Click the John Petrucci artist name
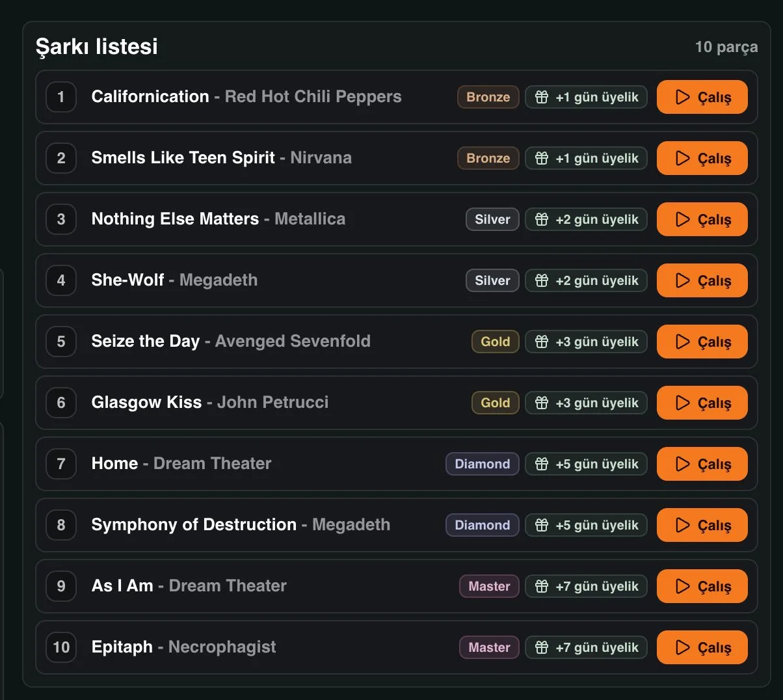Screen dimensions: 783x700 coord(273,403)
